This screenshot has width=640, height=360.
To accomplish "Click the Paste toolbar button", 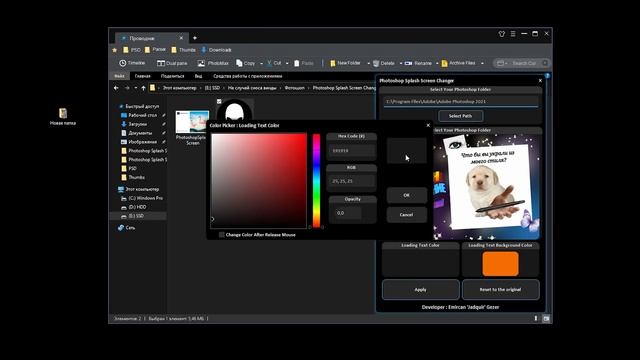I will (x=304, y=63).
